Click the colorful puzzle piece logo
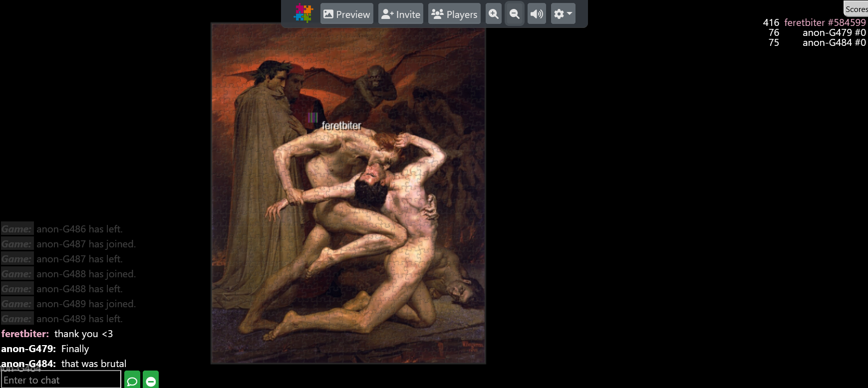Screen dimensions: 868x388 (303, 13)
